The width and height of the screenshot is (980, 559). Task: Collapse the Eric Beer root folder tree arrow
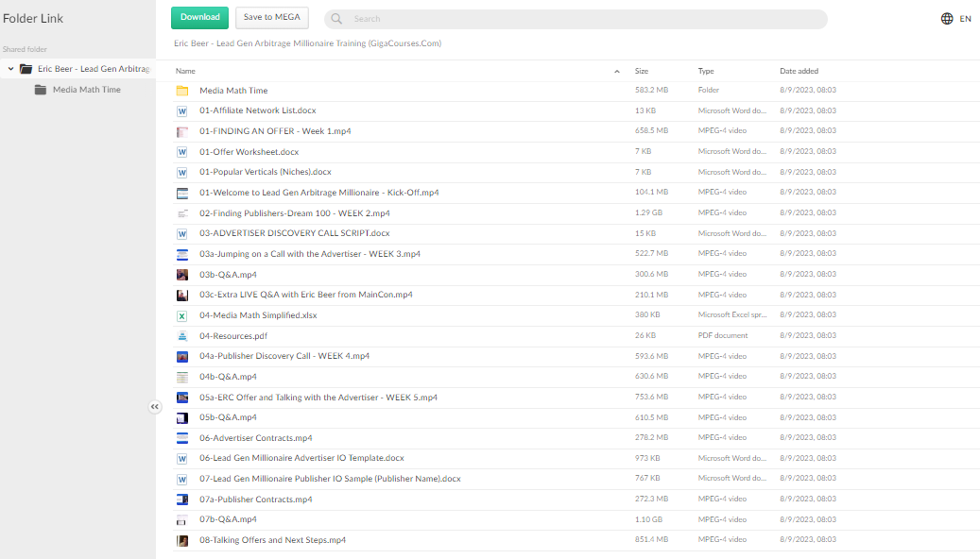tap(10, 69)
